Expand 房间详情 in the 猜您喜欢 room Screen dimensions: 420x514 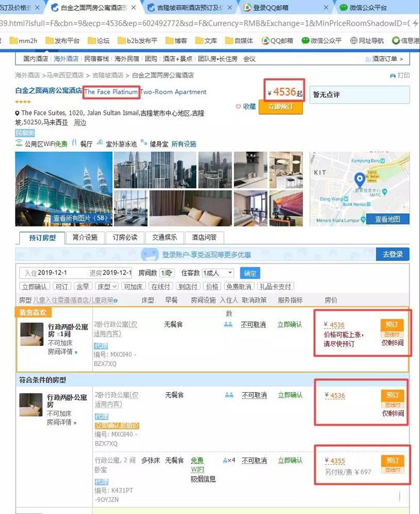point(62,352)
